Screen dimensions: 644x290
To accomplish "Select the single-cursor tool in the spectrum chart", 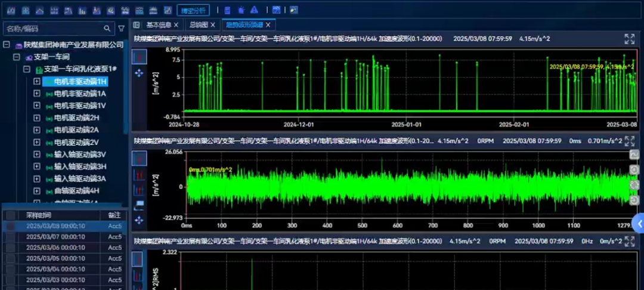I will [137, 259].
